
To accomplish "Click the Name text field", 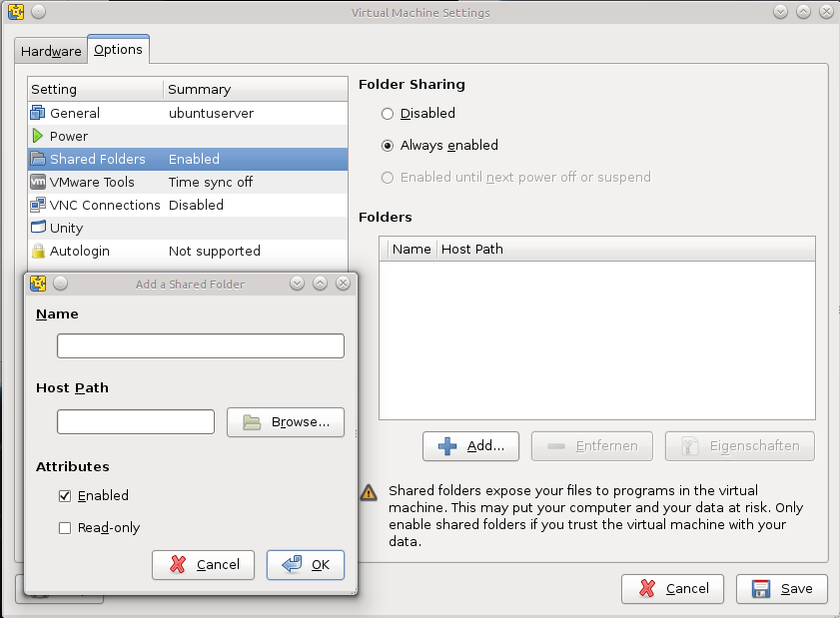I will point(201,346).
